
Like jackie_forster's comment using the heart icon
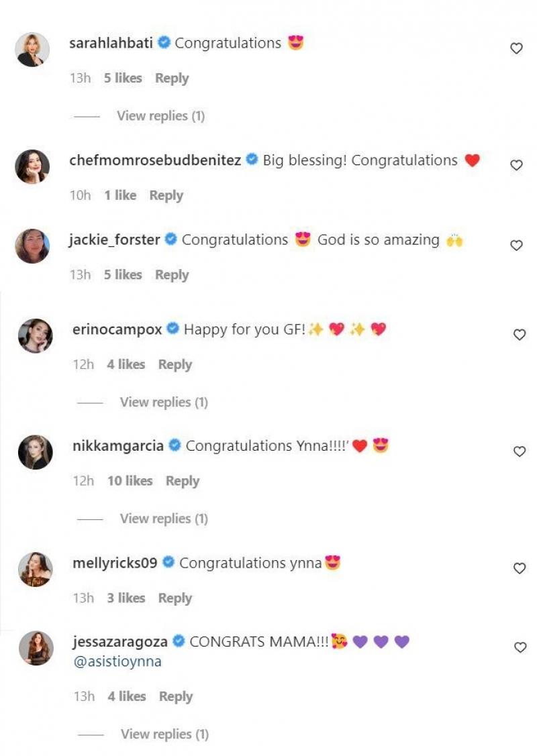(x=516, y=246)
